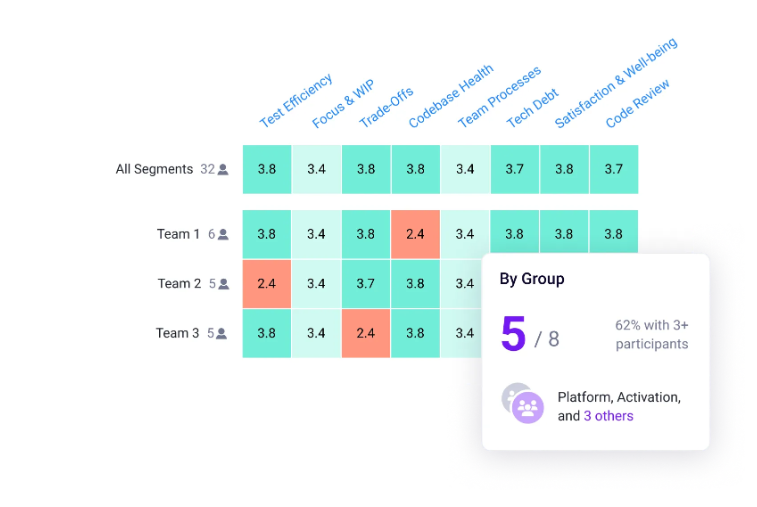Sort by Test Efficiency column header
757x507 pixels.
tap(295, 101)
